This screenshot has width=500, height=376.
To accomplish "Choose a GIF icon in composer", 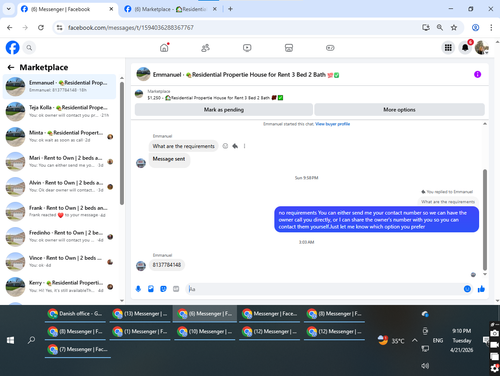I will coord(176,289).
